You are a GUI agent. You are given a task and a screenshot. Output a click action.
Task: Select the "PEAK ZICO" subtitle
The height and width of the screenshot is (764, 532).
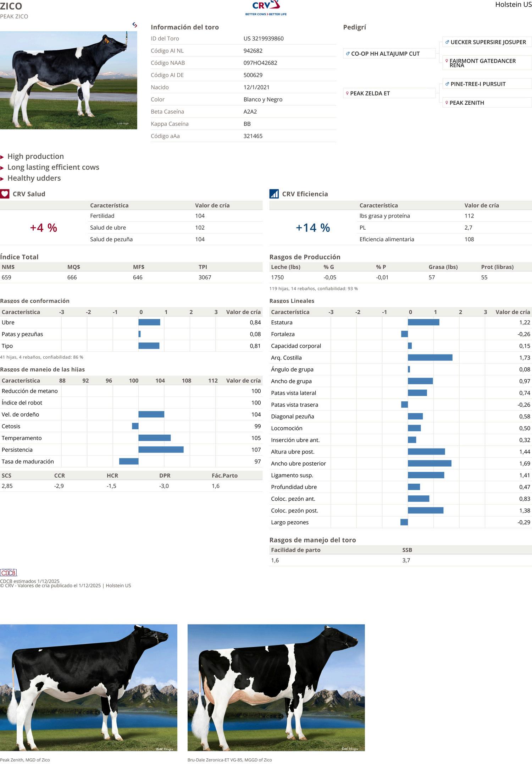pyautogui.click(x=14, y=16)
